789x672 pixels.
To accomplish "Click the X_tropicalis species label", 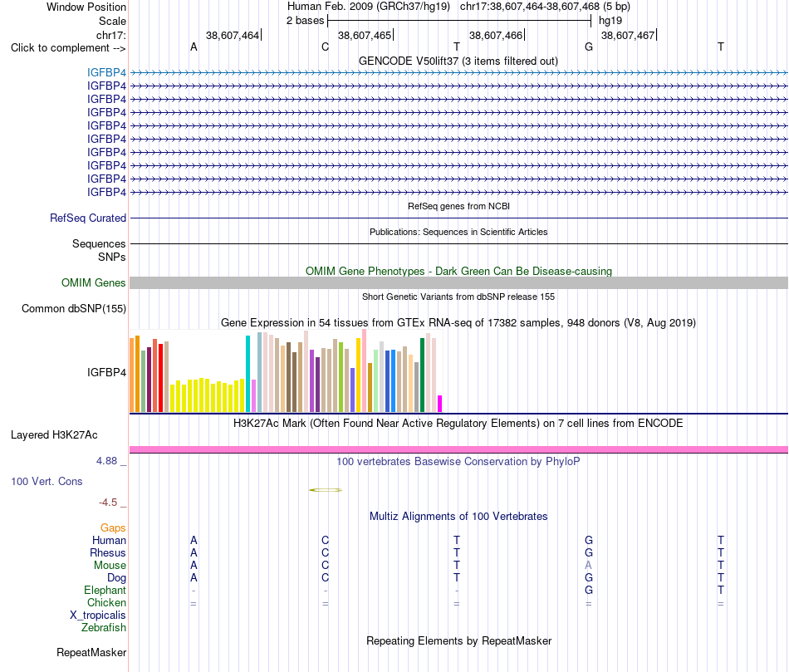I will tap(98, 616).
